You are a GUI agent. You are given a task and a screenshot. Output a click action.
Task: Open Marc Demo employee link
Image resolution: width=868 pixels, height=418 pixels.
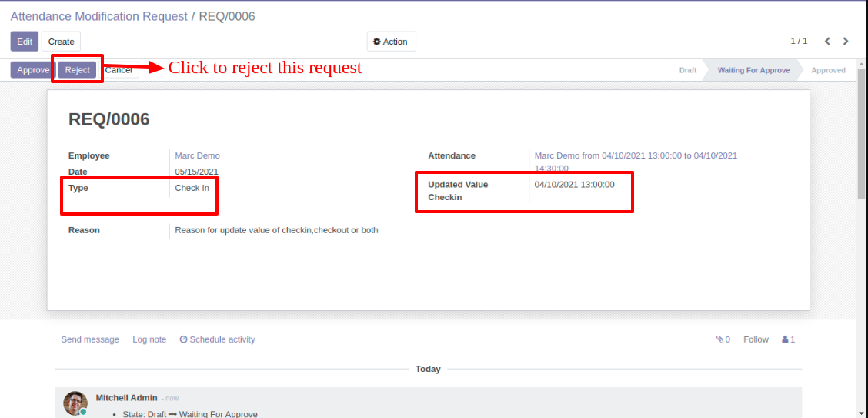pyautogui.click(x=197, y=155)
